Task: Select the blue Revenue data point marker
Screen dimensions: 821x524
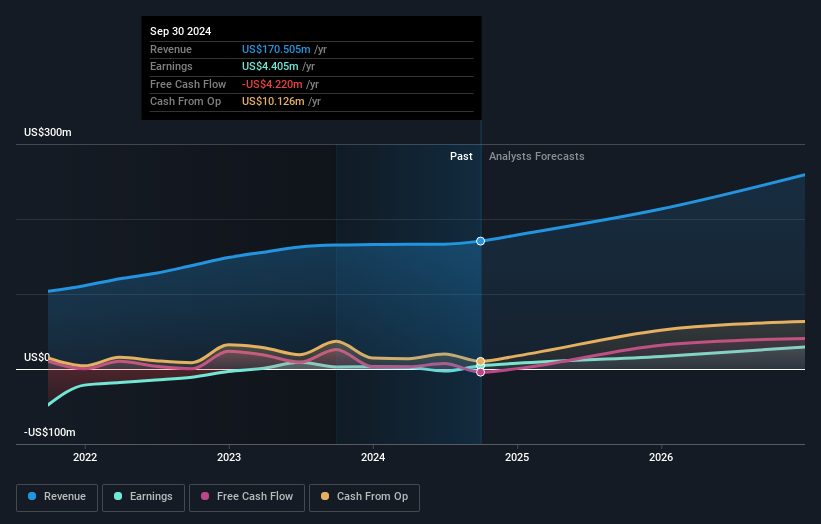Action: (480, 241)
